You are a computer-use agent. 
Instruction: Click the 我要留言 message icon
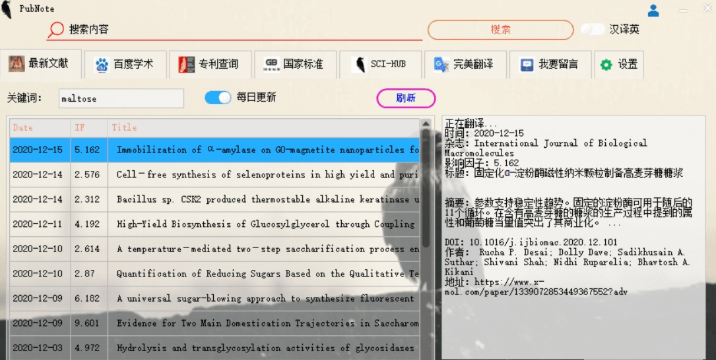click(x=527, y=64)
